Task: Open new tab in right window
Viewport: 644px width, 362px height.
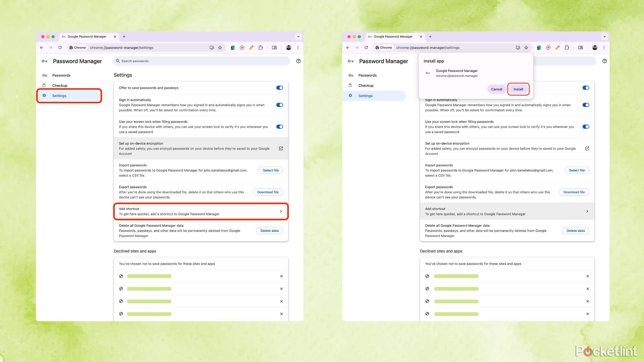Action: click(430, 36)
